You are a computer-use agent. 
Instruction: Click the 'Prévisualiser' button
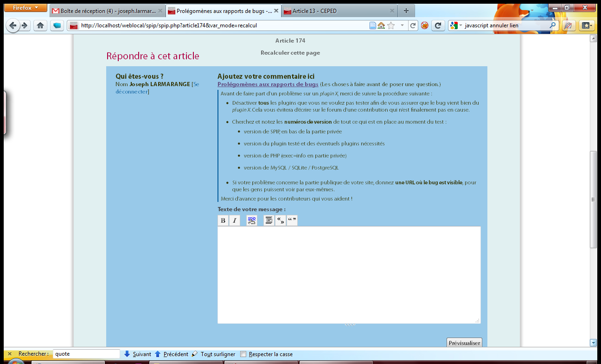tap(464, 343)
